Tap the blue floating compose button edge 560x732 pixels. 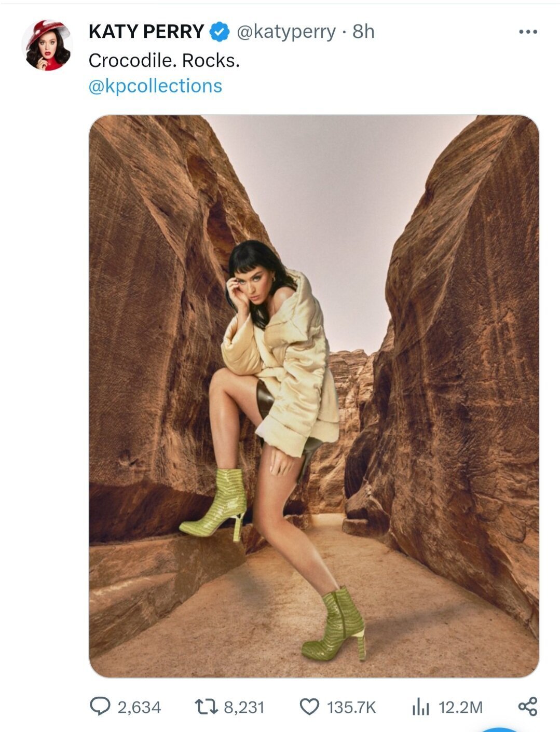pos(498,728)
